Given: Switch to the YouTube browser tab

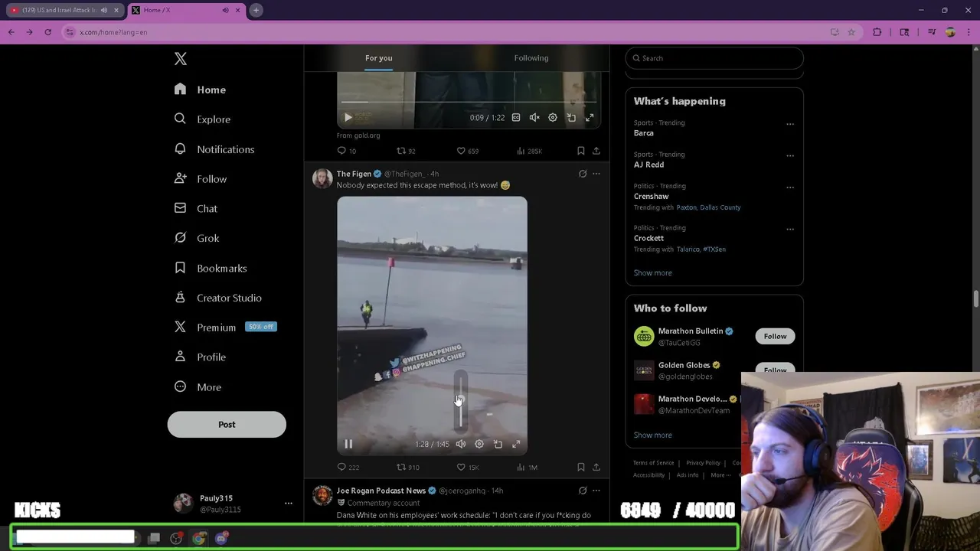Looking at the screenshot, I should 64,10.
